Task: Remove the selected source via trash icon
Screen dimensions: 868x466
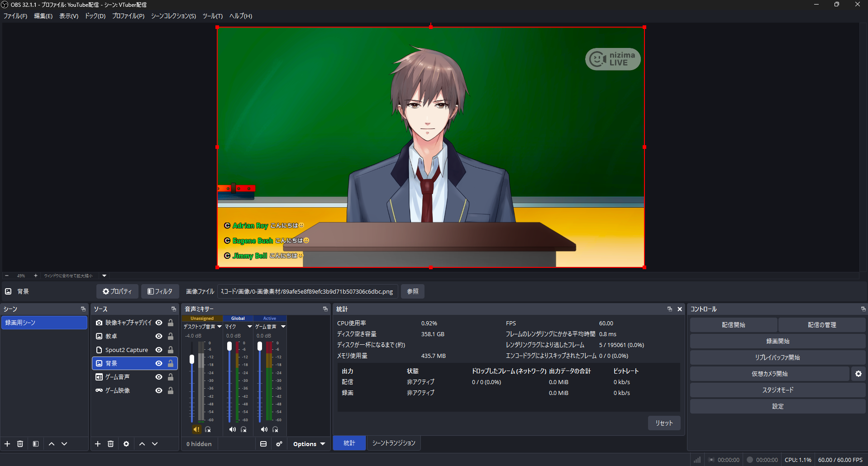Action: (x=110, y=444)
